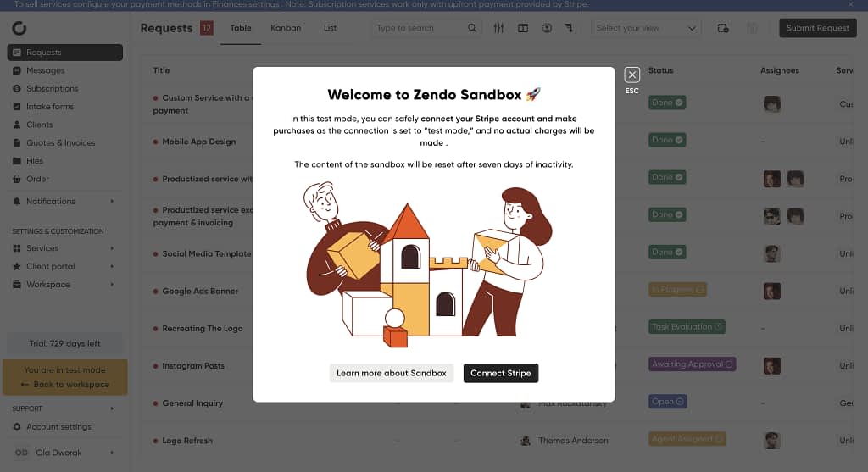The height and width of the screenshot is (472, 868).
Task: Click the Subscriptions sidebar icon
Action: tap(17, 88)
